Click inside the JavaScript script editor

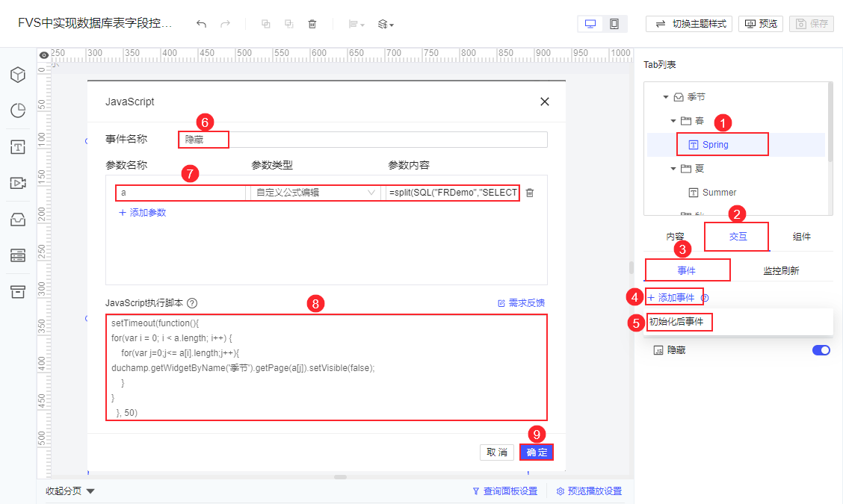(x=327, y=367)
